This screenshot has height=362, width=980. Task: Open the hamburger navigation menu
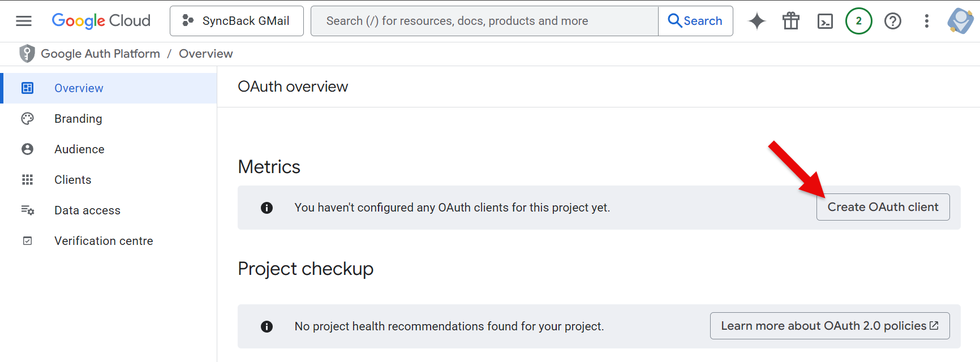tap(24, 21)
